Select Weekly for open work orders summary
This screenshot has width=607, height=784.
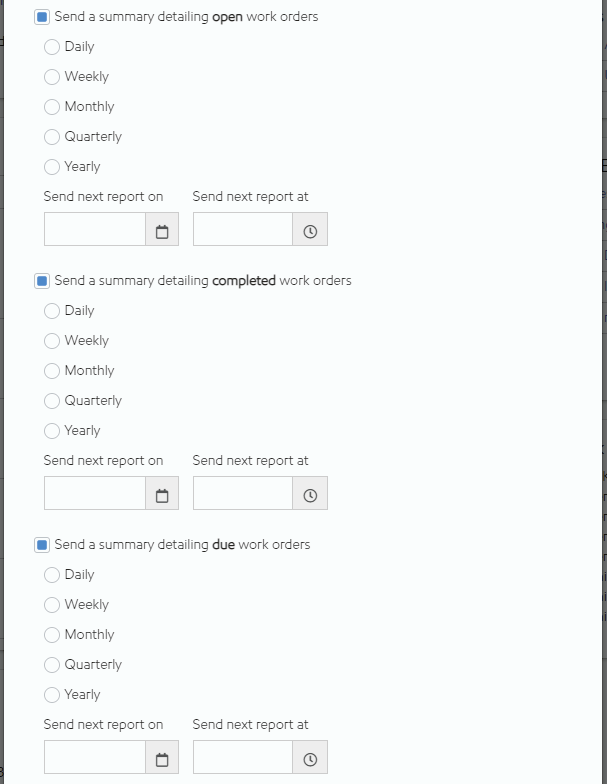click(52, 77)
